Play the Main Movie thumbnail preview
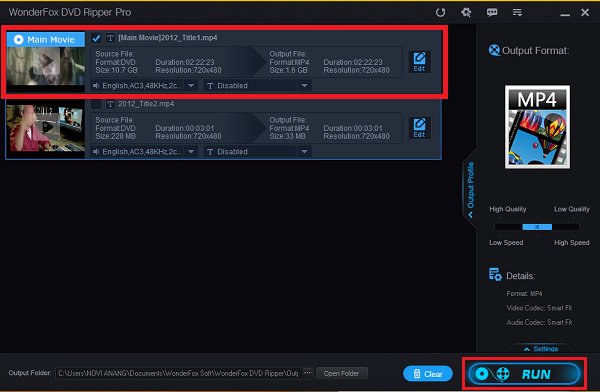The height and width of the screenshot is (392, 600). tap(46, 62)
